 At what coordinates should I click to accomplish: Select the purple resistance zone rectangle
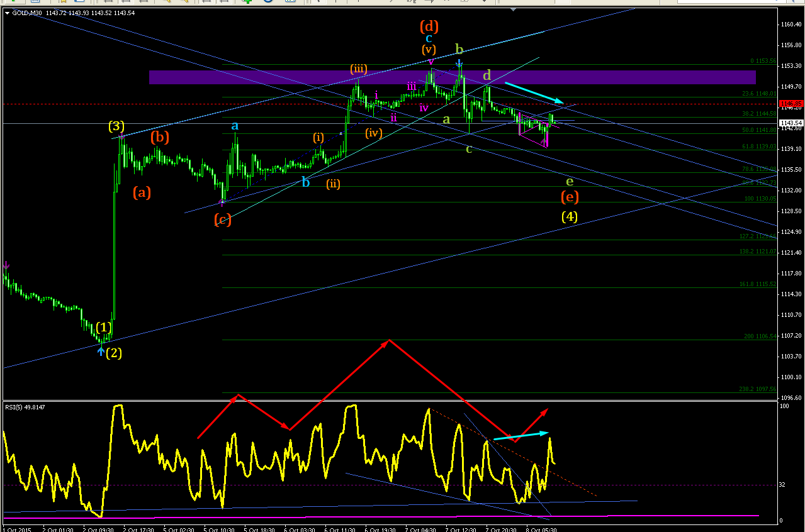click(452, 77)
